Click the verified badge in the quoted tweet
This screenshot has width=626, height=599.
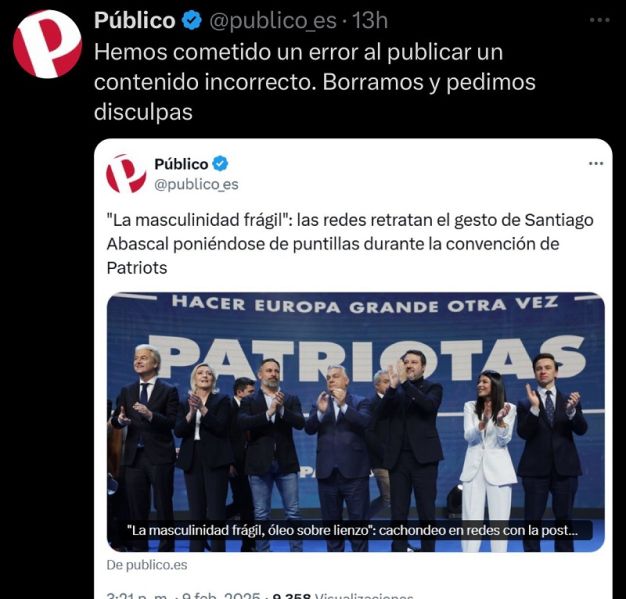click(x=220, y=164)
